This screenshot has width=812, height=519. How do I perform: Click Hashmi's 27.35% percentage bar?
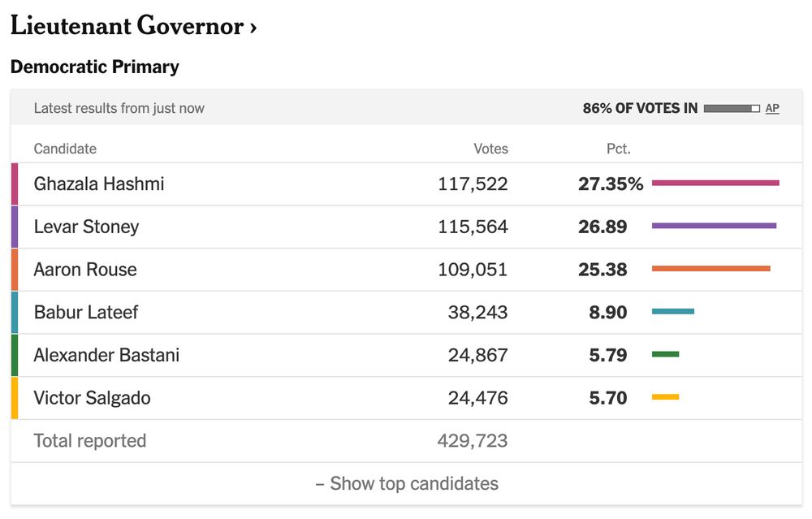pyautogui.click(x=715, y=183)
